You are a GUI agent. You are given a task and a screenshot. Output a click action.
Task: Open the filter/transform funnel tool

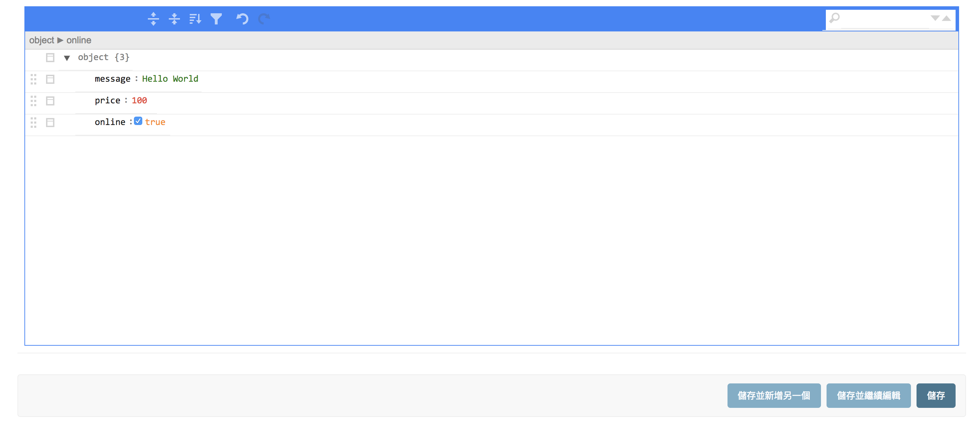pyautogui.click(x=217, y=19)
